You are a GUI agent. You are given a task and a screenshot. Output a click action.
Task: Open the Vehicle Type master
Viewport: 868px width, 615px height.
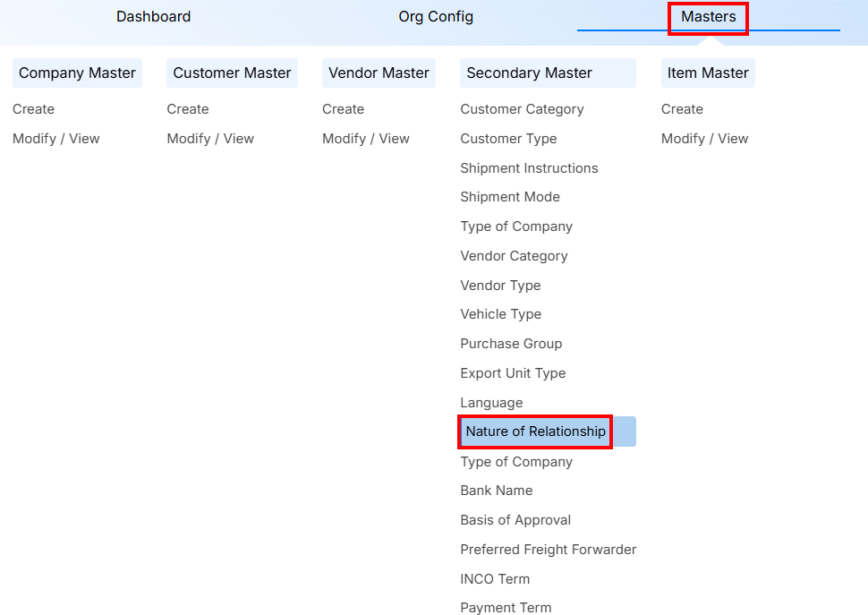[500, 314]
